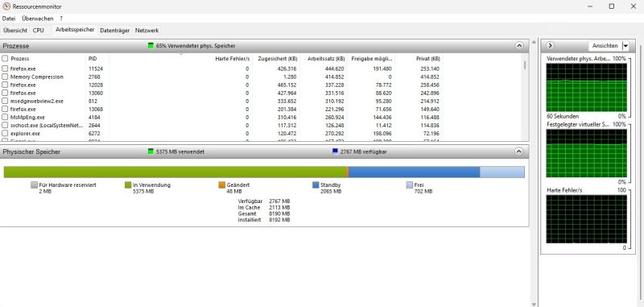Click the Harte Fehler/s graph
Screen dimensions: 644x307
(587, 219)
